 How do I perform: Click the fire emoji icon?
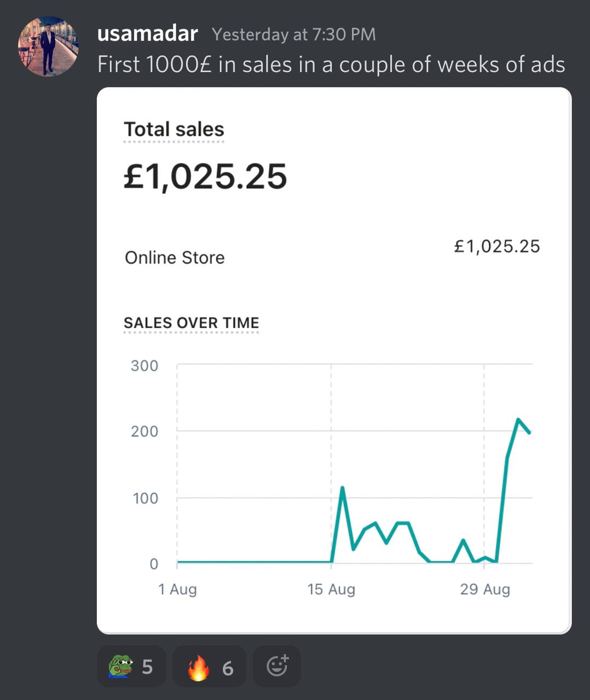coord(198,667)
